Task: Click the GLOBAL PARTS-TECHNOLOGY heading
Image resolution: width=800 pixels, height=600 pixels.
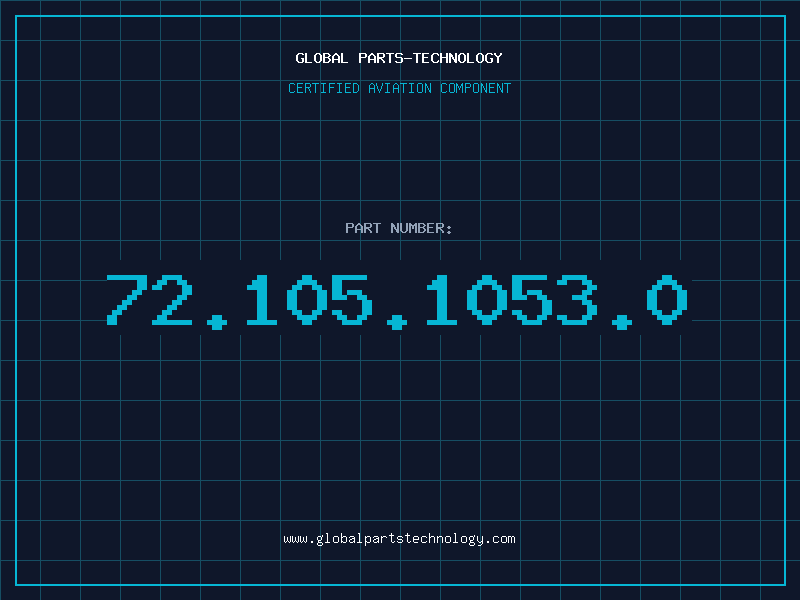Action: click(x=399, y=58)
